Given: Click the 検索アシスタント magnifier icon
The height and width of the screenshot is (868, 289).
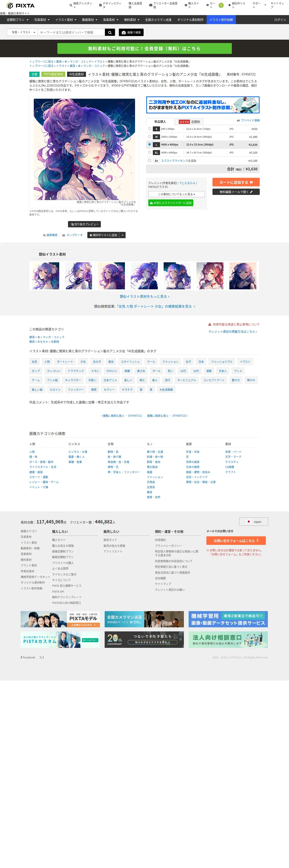Looking at the screenshot, I should tap(71, 5).
